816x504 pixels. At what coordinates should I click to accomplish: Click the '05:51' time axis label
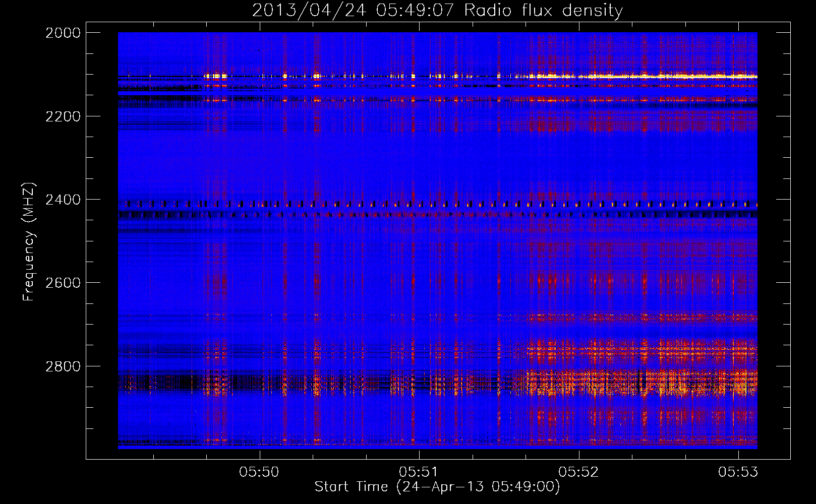pos(419,472)
